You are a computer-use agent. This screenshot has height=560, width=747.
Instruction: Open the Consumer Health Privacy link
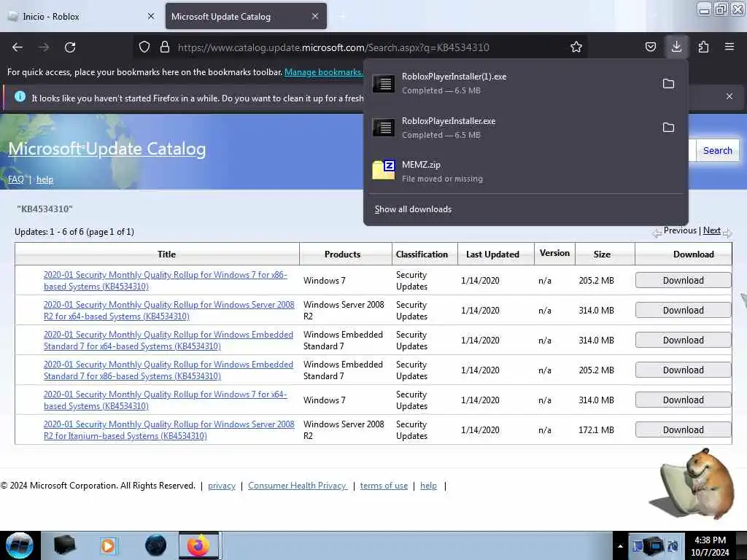(x=298, y=486)
